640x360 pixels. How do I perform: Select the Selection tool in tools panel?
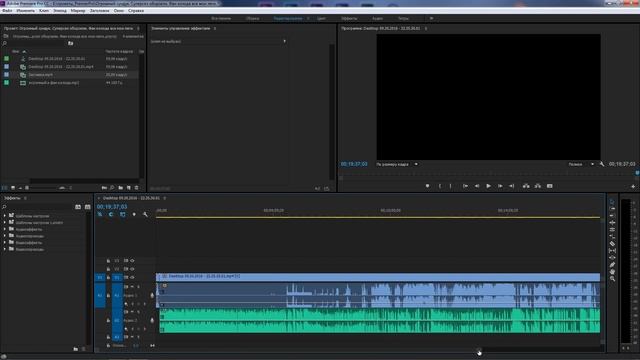612,202
